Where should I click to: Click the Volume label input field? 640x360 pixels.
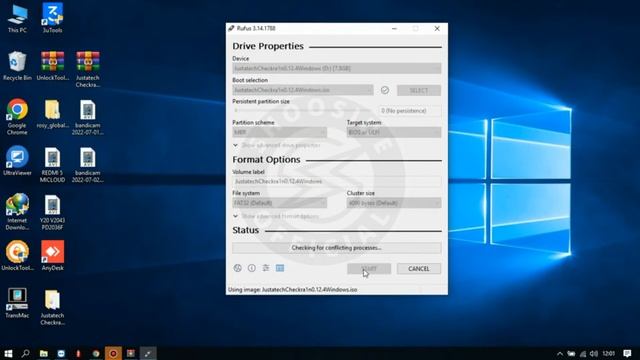point(337,181)
